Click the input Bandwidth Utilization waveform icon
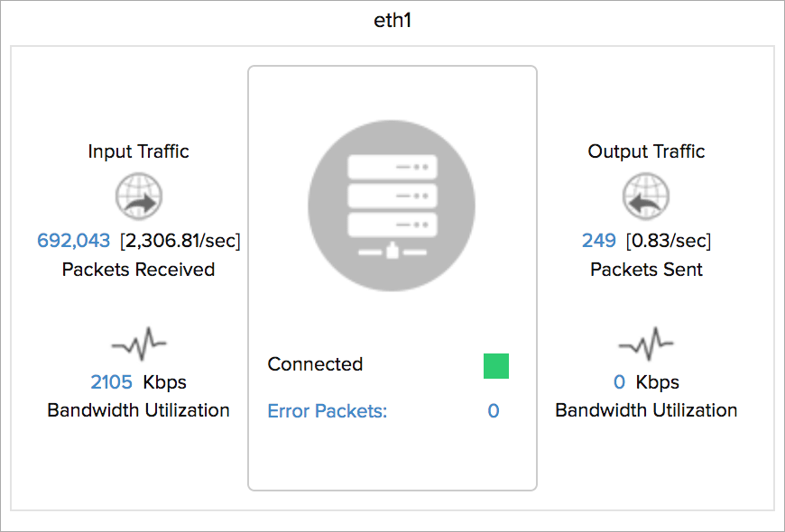This screenshot has width=785, height=532. 138,343
